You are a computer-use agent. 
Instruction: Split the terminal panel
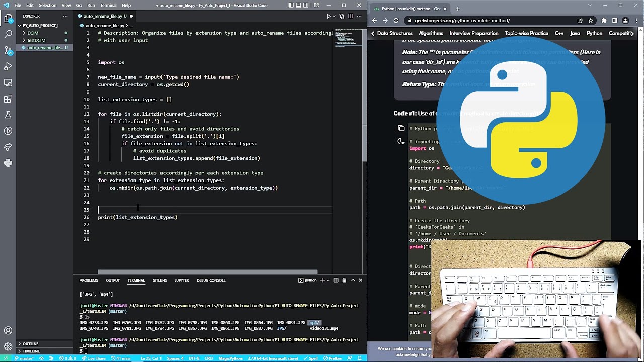click(336, 280)
